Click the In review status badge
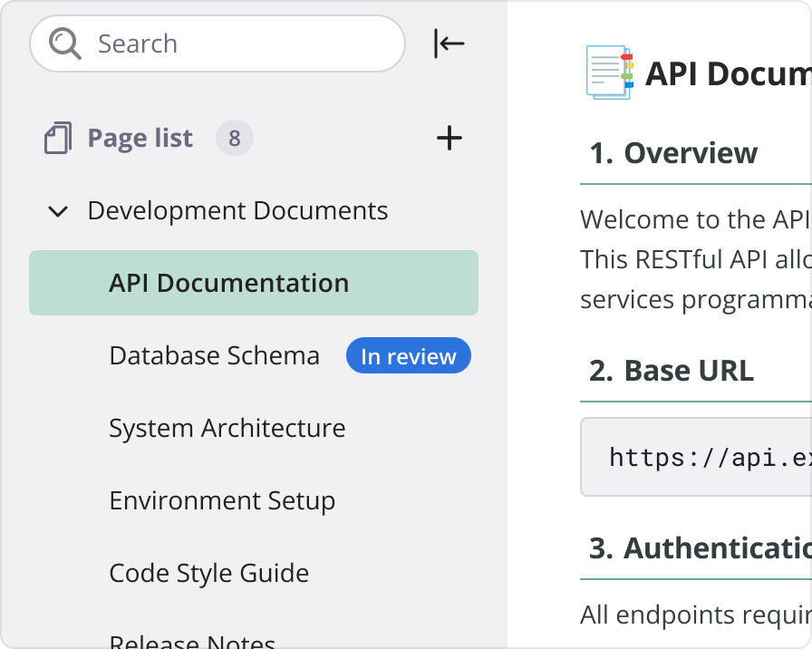 coord(408,356)
